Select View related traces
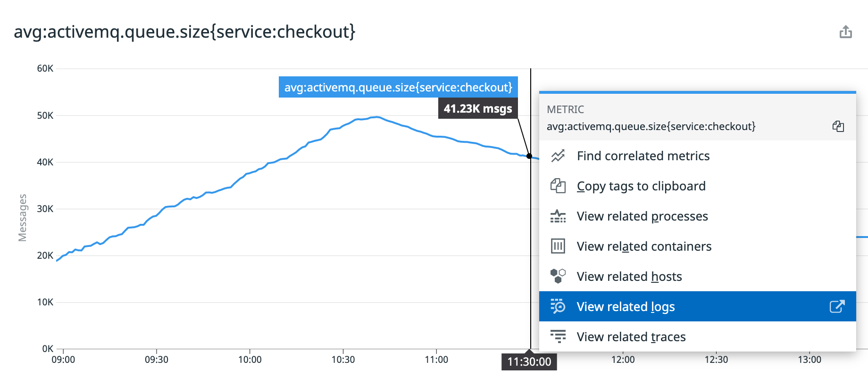Image resolution: width=868 pixels, height=377 pixels. (631, 336)
